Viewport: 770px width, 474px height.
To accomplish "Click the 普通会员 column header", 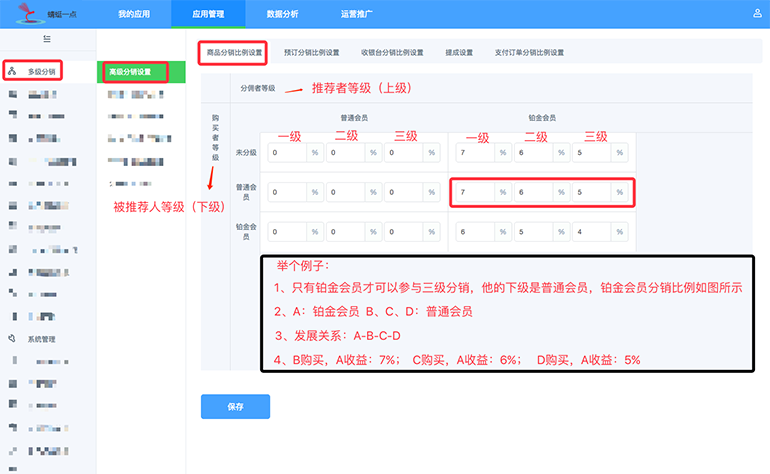I will click(354, 118).
